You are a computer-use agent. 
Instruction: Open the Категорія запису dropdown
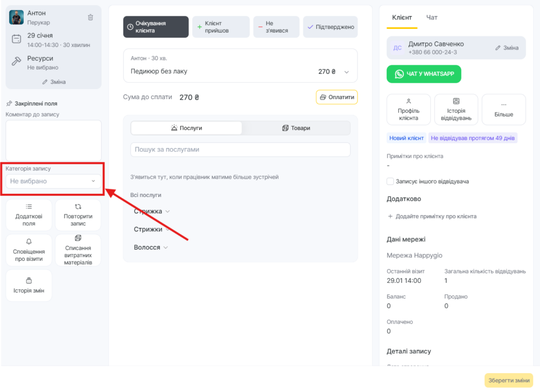(x=53, y=181)
